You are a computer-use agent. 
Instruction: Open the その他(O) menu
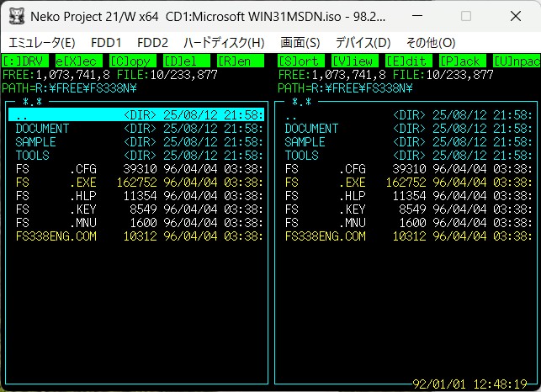[x=430, y=42]
